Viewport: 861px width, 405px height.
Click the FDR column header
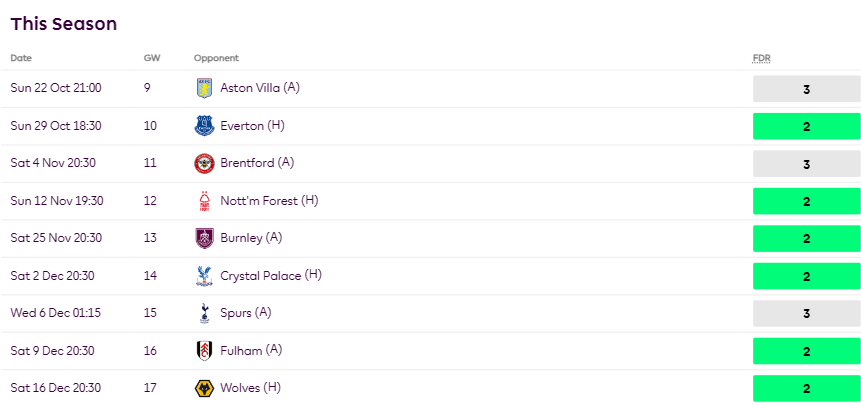(x=761, y=58)
